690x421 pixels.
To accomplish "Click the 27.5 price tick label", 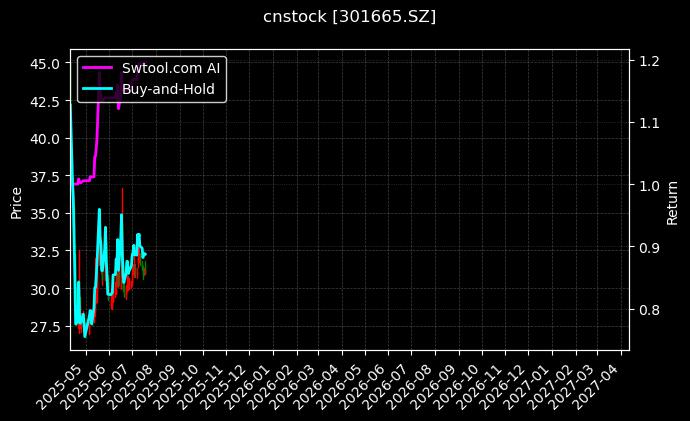I will click(x=44, y=327).
